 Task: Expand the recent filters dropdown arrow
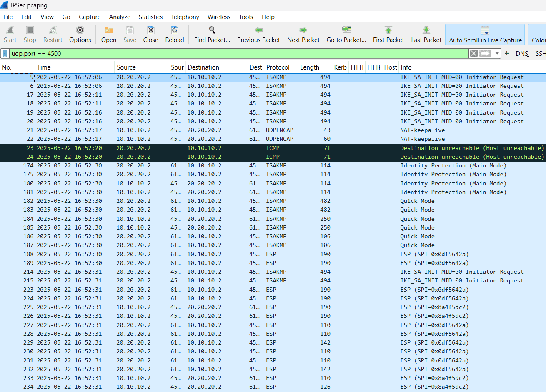497,54
